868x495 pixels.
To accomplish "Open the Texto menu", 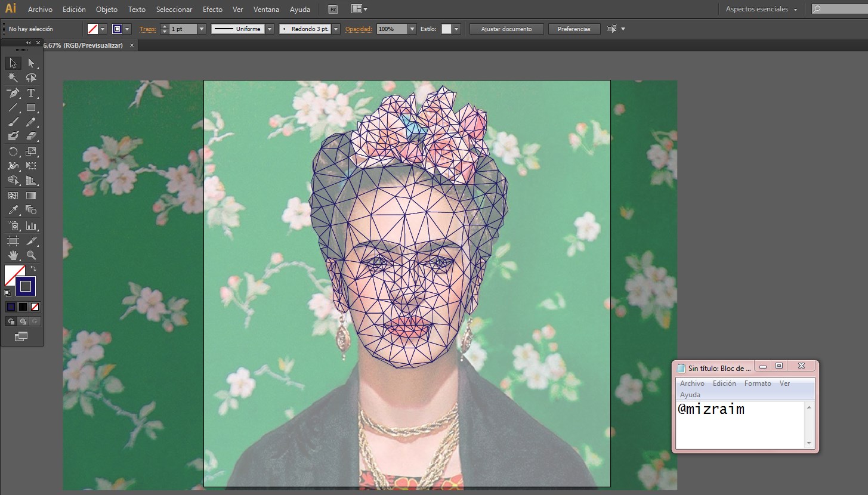I will coord(137,10).
